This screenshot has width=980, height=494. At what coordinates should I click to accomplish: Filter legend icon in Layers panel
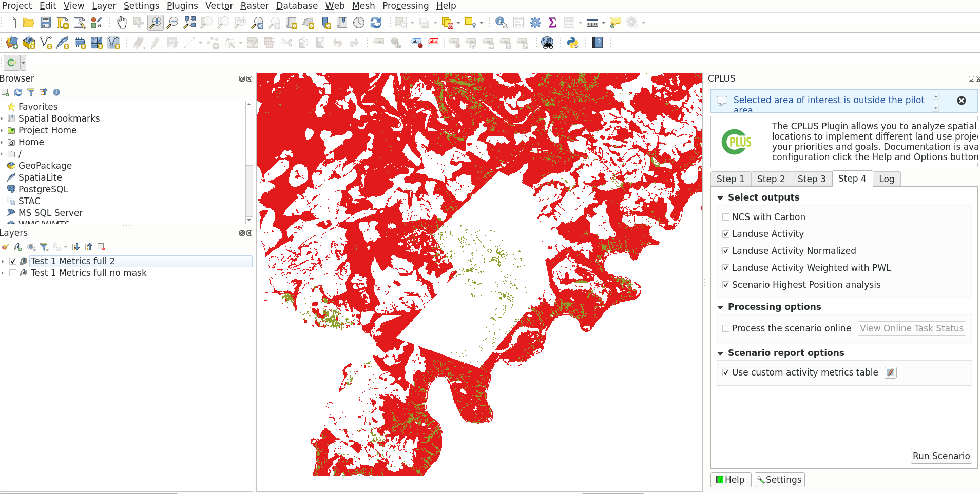pos(44,247)
